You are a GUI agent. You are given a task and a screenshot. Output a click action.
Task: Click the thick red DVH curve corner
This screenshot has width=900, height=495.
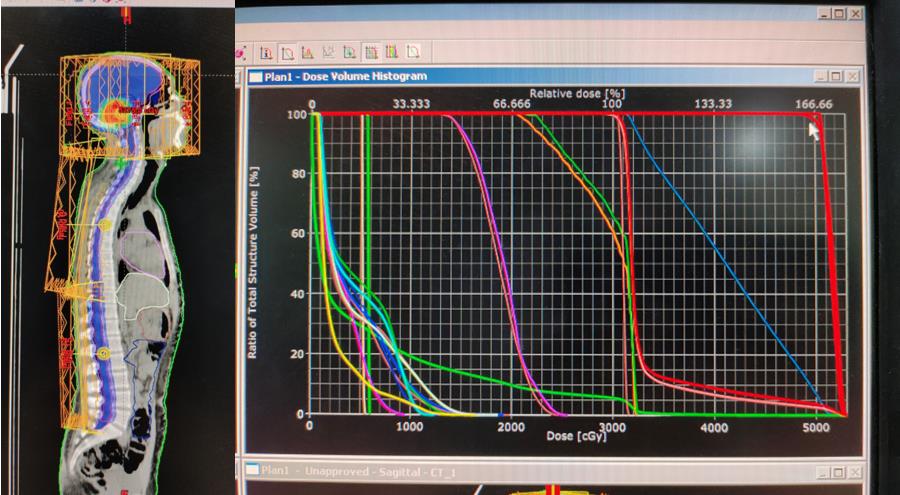pos(817,120)
